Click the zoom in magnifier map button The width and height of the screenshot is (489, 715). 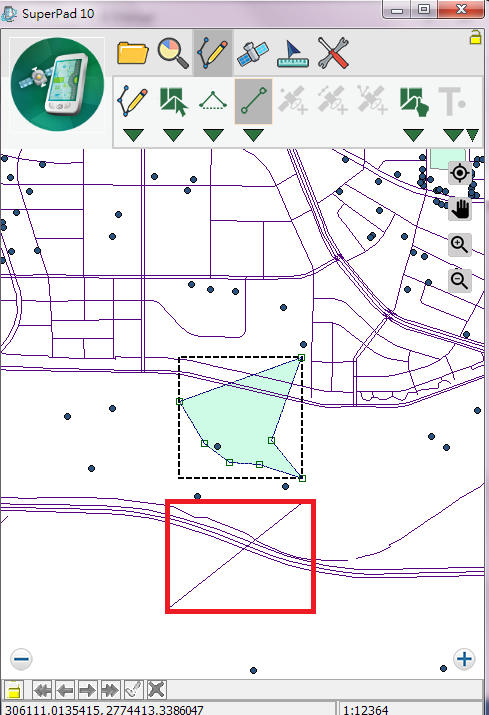click(460, 245)
